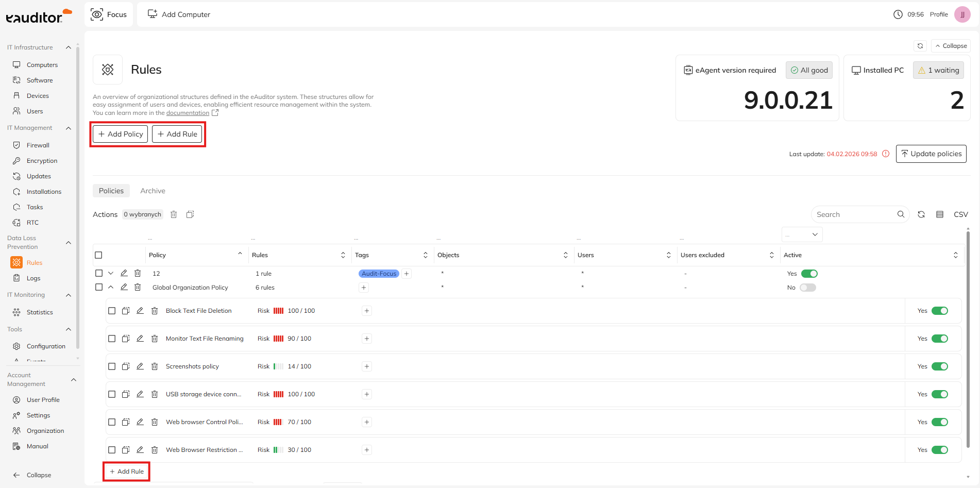Collapse the Global Organization Policy rules
Image resolution: width=980 pixels, height=488 pixels.
pos(111,288)
